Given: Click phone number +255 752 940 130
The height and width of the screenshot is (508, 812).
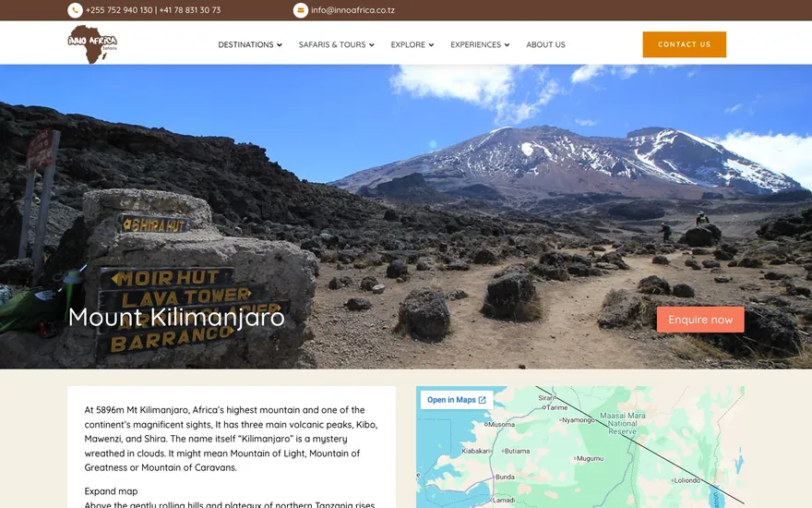Looking at the screenshot, I should tap(119, 10).
